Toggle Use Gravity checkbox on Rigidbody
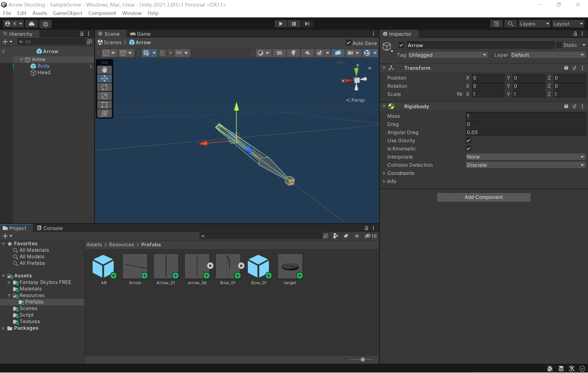 pos(468,140)
